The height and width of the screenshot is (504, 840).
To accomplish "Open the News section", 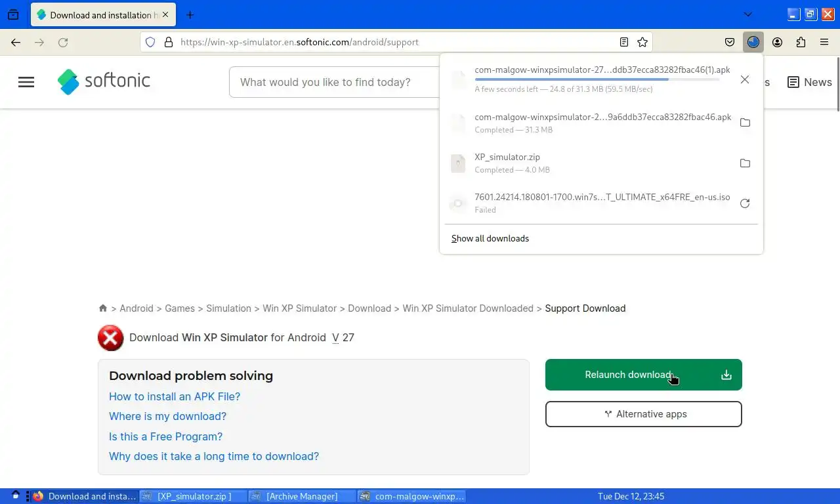I will click(x=810, y=82).
